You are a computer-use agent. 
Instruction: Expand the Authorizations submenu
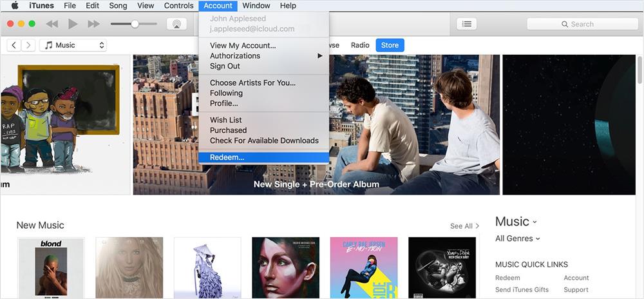[x=263, y=56]
